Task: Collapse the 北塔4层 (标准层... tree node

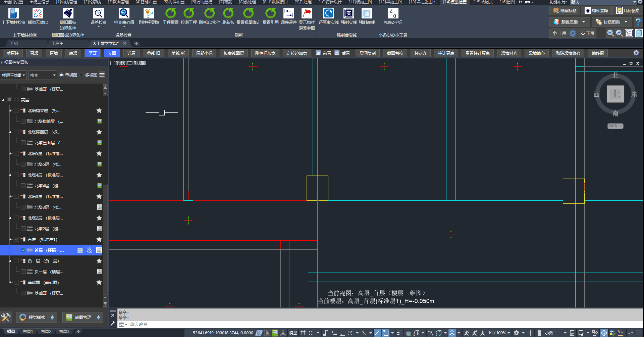Action: click(10, 175)
